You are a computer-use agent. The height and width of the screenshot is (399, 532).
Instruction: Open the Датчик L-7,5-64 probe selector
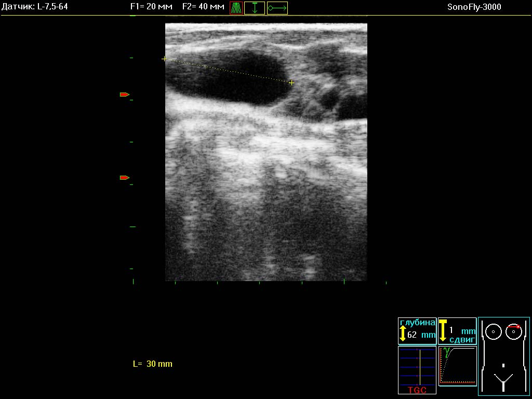click(35, 7)
